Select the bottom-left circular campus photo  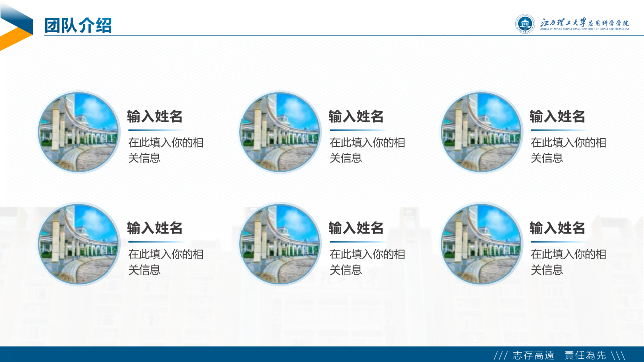pyautogui.click(x=79, y=244)
